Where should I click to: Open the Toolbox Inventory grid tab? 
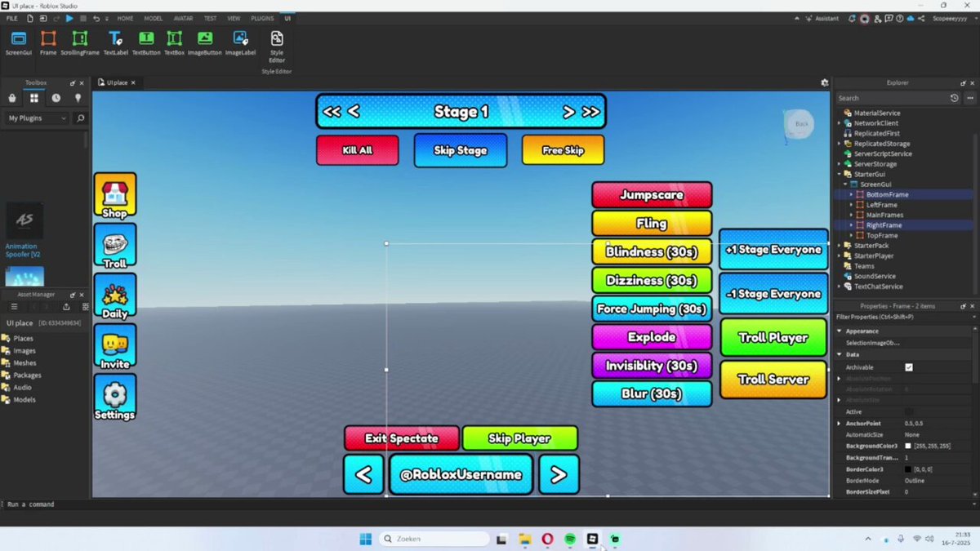point(34,98)
